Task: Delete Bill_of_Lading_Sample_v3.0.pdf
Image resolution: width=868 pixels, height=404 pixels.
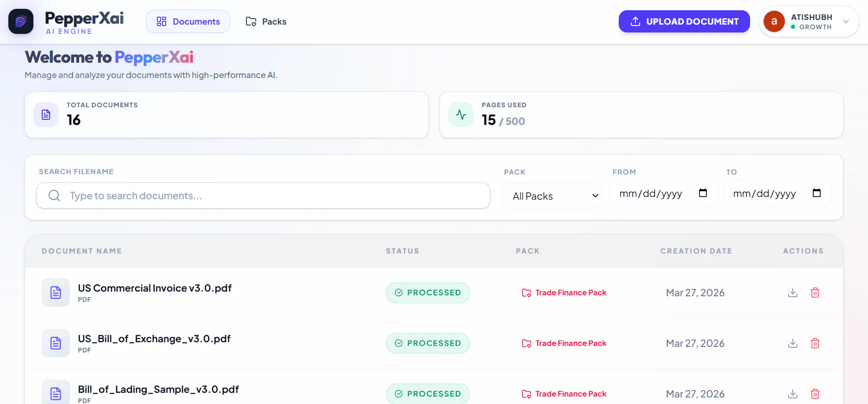Action: point(815,394)
